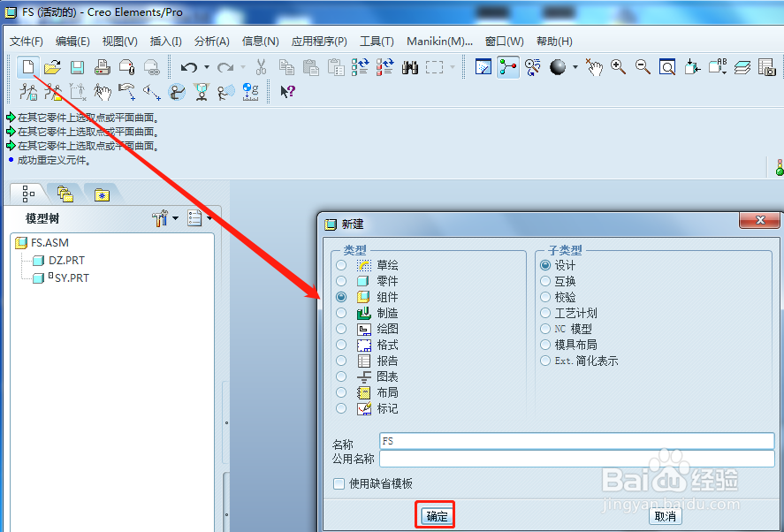Click the 公用名称 input field

point(577,459)
